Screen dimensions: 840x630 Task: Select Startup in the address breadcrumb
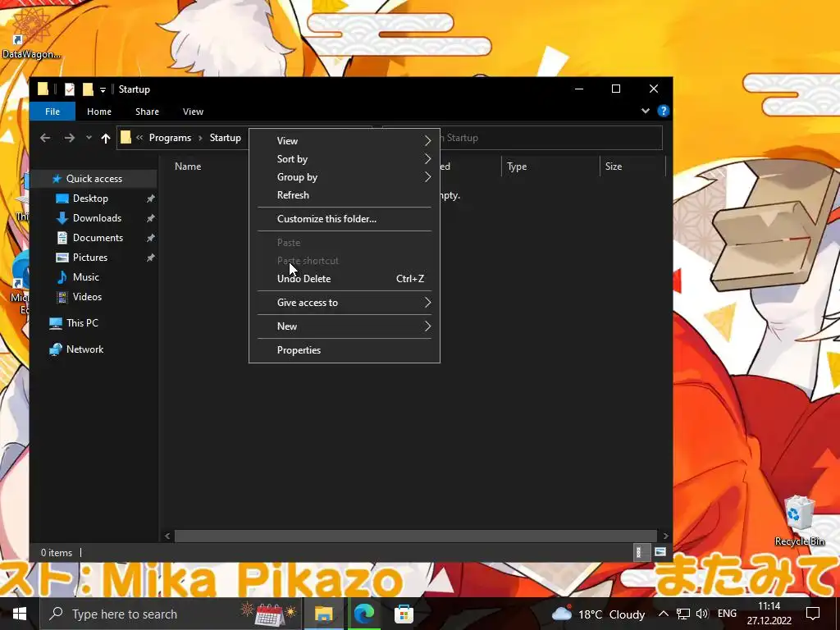(225, 138)
